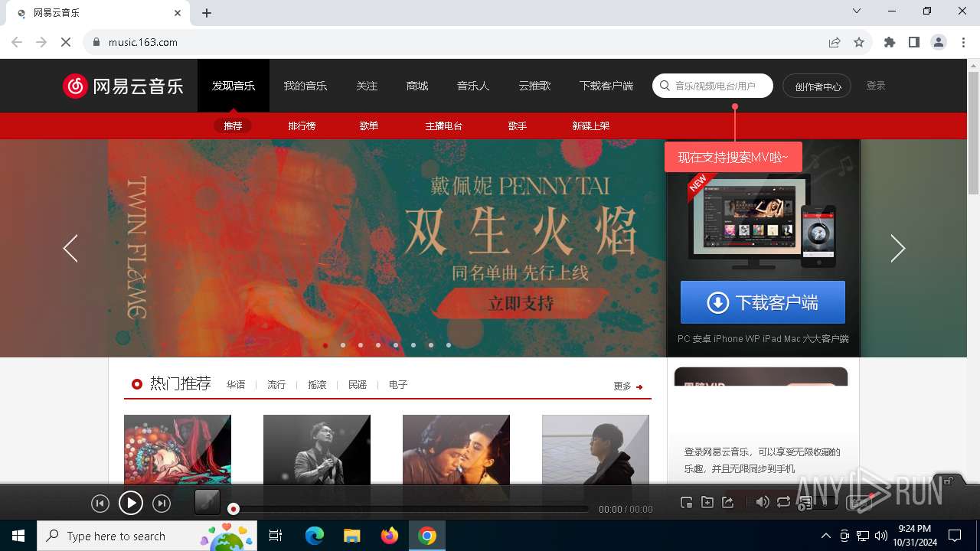Open 下载客户端 in top navigation
This screenshot has width=980, height=551.
coord(606,86)
